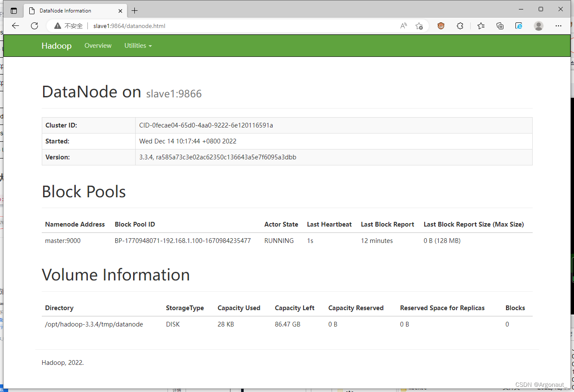
Task: Open the Collections icon
Action: (x=500, y=26)
